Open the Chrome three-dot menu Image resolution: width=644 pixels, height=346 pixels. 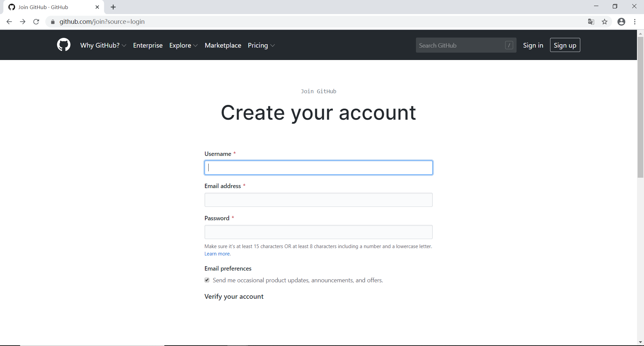click(x=635, y=22)
